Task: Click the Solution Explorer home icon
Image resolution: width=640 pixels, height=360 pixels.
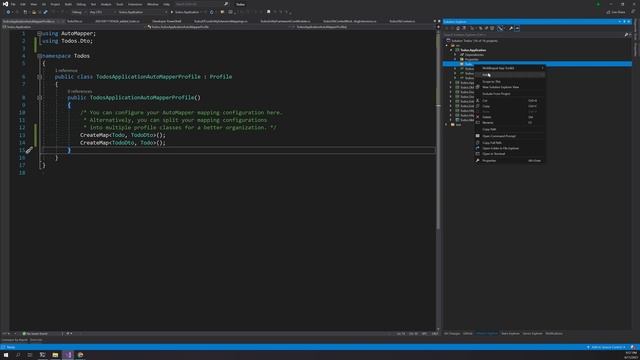Action: [x=458, y=28]
